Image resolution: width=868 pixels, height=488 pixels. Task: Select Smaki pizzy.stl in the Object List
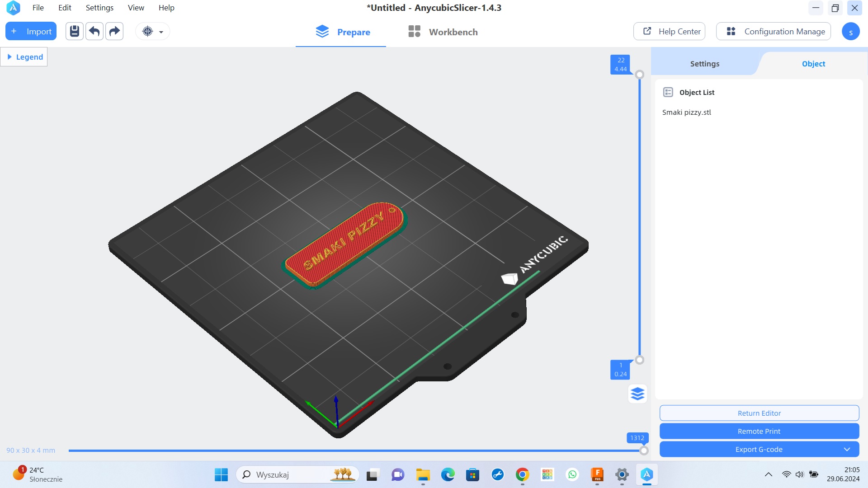686,112
